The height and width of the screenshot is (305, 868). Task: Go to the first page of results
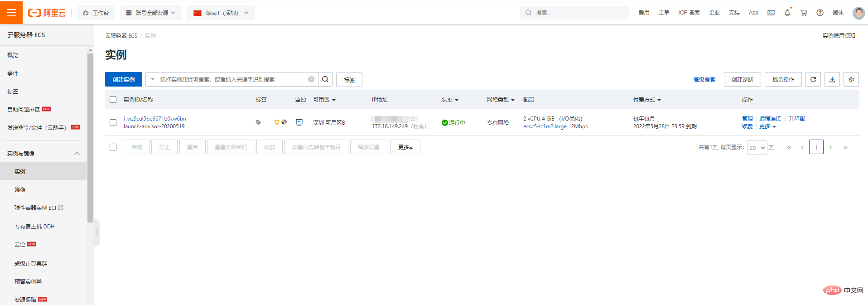pyautogui.click(x=789, y=147)
